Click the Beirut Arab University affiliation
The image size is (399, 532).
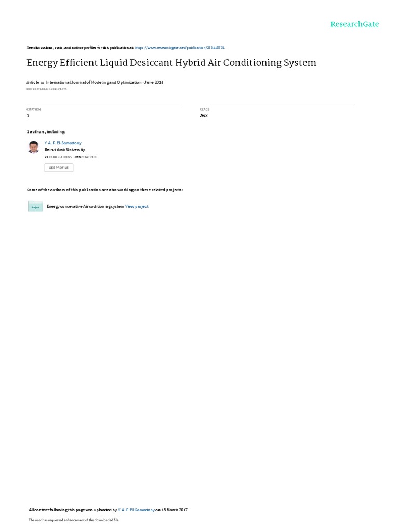(65, 150)
